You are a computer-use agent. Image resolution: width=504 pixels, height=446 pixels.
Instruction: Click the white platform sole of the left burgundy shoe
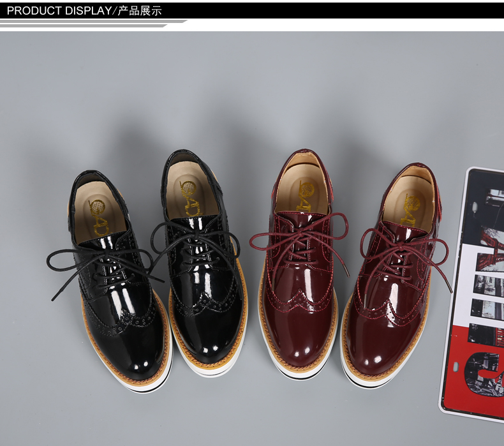click(x=300, y=372)
